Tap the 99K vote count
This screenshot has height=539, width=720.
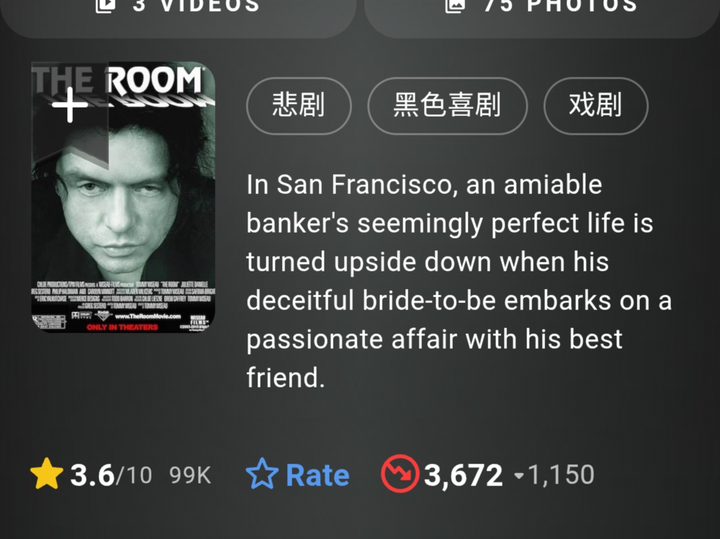coord(190,475)
